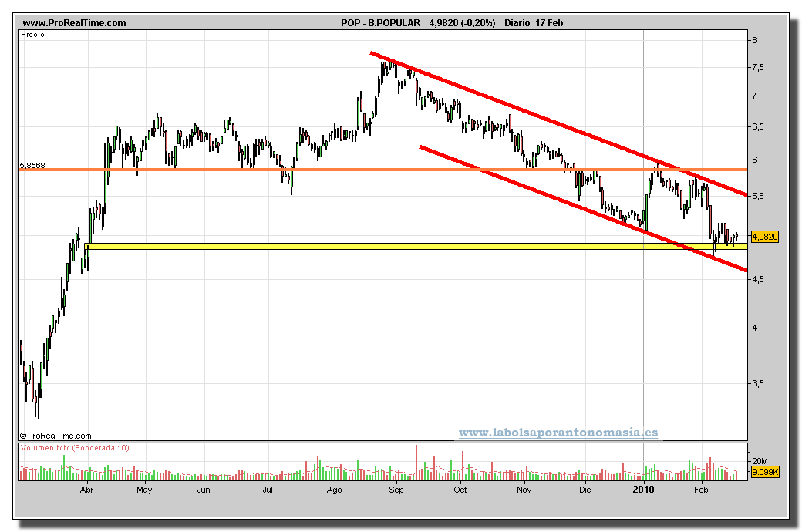Viewport: 802px width, 532px height.
Task: Click the 4,9820 current price tag
Action: tap(765, 237)
